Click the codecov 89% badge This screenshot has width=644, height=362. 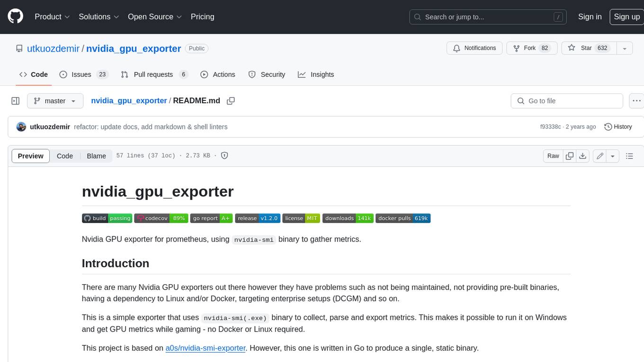click(161, 218)
